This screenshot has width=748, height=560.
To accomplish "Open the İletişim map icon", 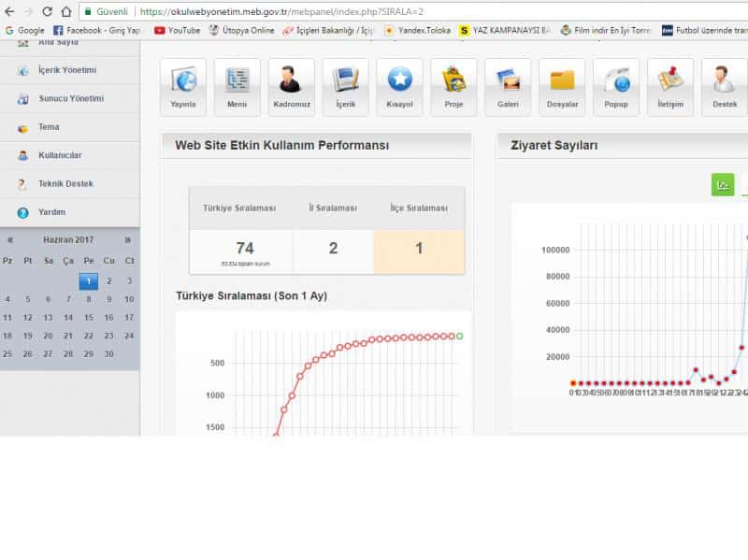I will 670,86.
